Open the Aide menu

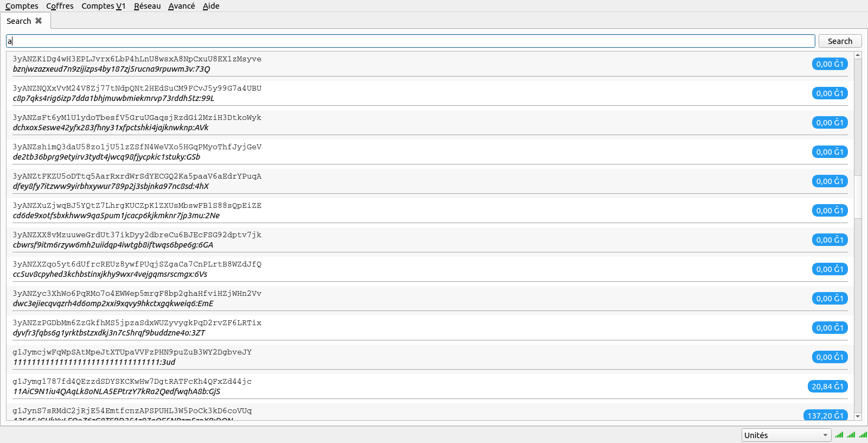tap(211, 6)
